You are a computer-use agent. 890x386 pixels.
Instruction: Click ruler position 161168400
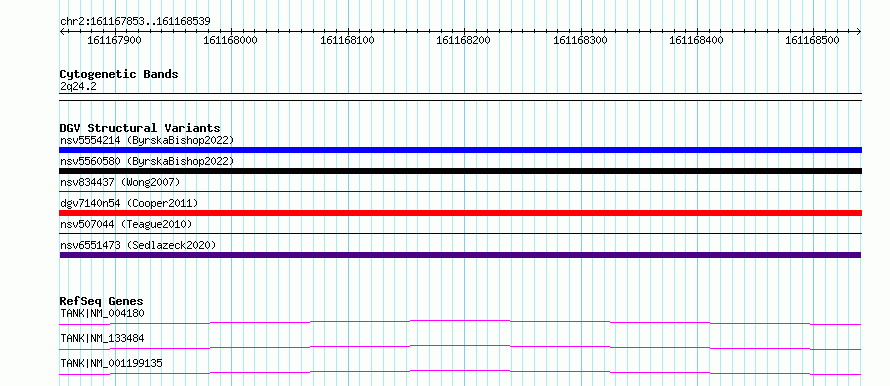pos(696,40)
